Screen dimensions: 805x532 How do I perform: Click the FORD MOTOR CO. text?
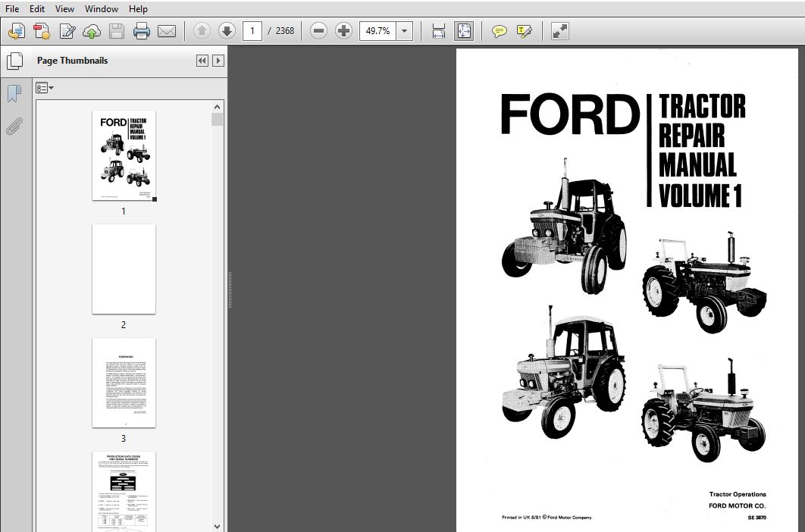coord(738,505)
